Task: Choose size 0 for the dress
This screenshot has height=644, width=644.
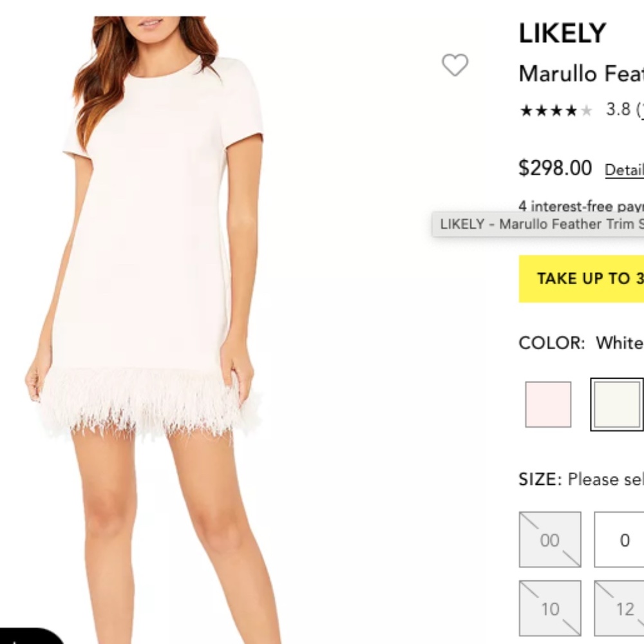Action: pyautogui.click(x=623, y=540)
